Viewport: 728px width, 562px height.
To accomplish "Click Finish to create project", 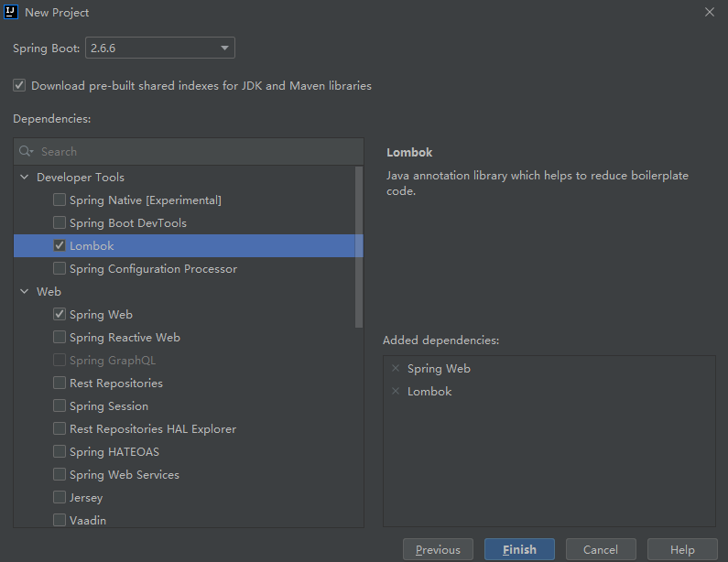I will [519, 549].
